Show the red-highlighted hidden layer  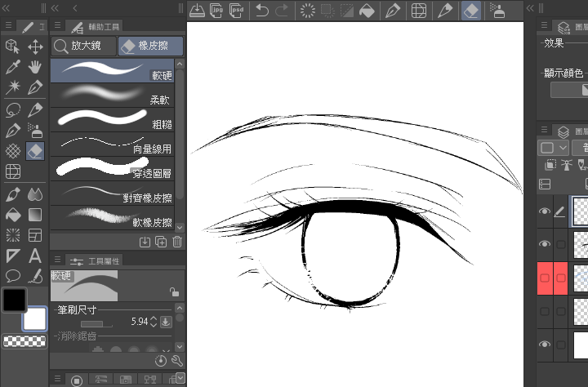tap(544, 278)
